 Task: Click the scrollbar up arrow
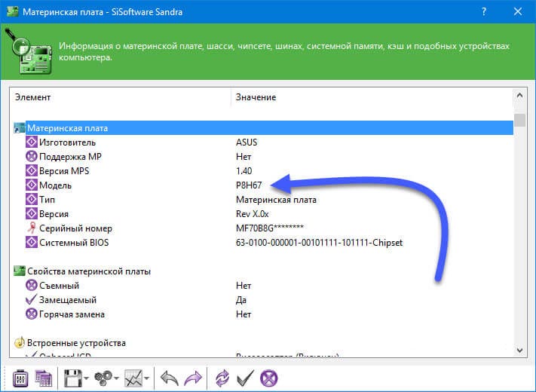tap(520, 96)
